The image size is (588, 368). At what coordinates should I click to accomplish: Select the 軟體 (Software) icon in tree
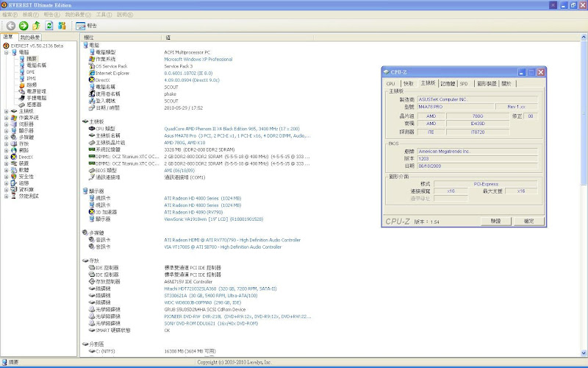click(14, 170)
